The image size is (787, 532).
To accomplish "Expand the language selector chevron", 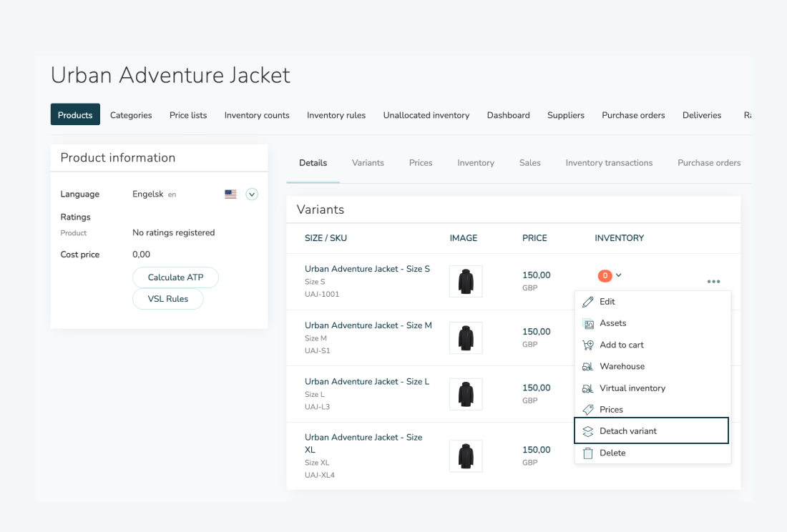I will (x=252, y=194).
